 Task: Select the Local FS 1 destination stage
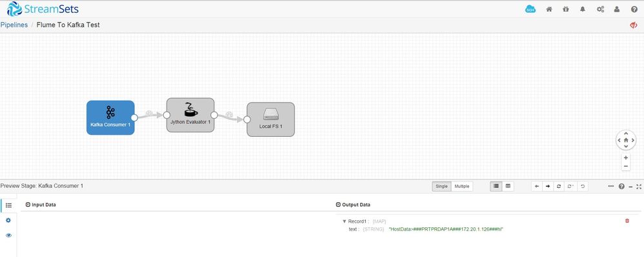tap(270, 119)
